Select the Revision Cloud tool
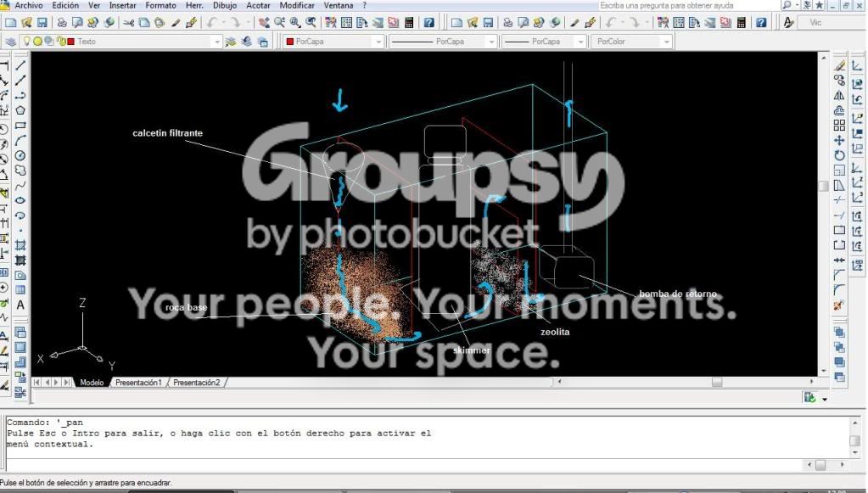 click(20, 171)
